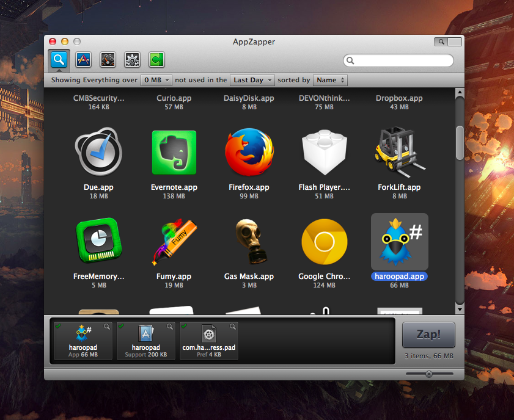Click the 3 items, 66 MB summary text
The image size is (514, 420).
(x=429, y=356)
